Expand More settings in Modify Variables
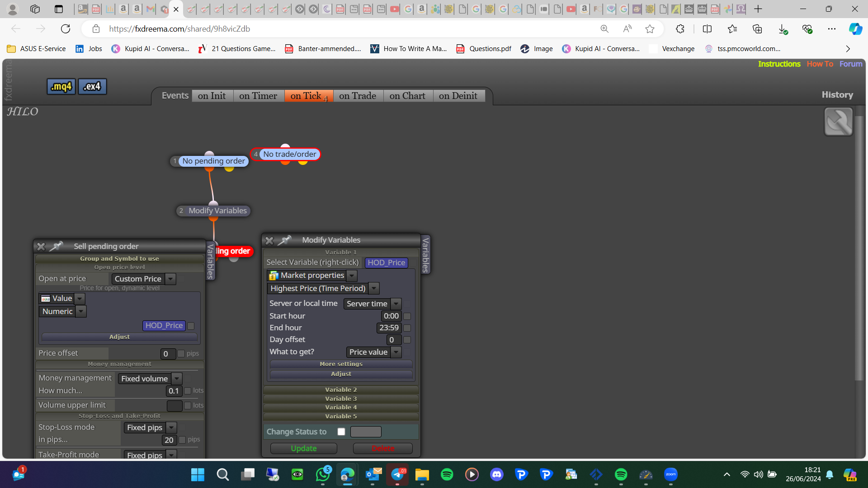 coord(341,364)
